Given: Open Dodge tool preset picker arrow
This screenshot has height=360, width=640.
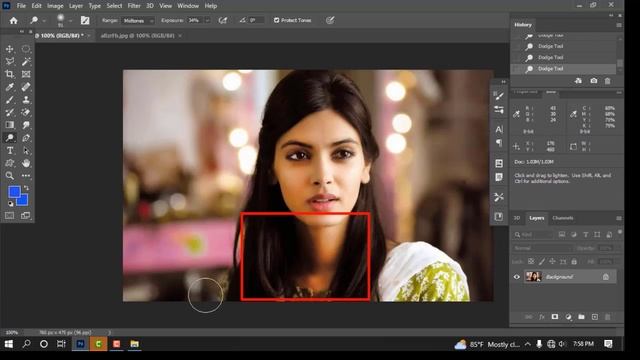Looking at the screenshot, I should [44, 20].
